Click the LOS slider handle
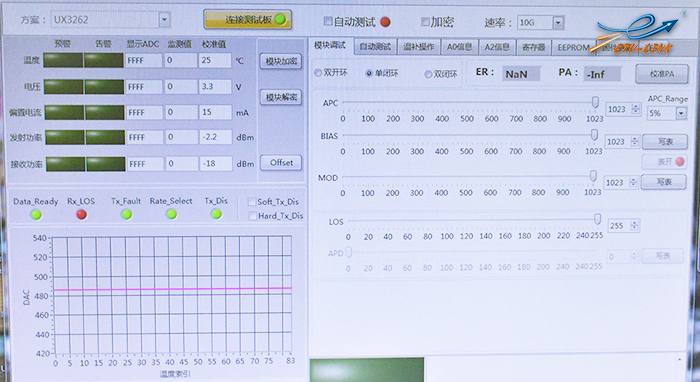The image size is (700, 382). click(597, 219)
